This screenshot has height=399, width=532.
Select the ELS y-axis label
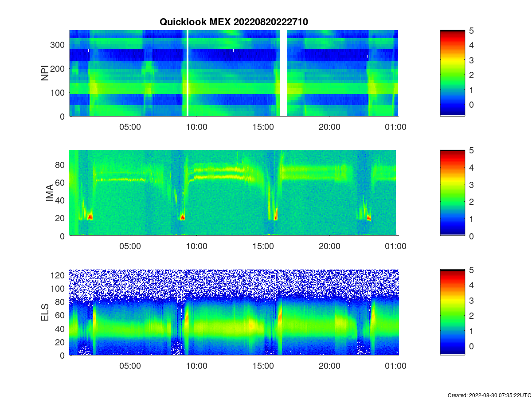click(x=45, y=313)
